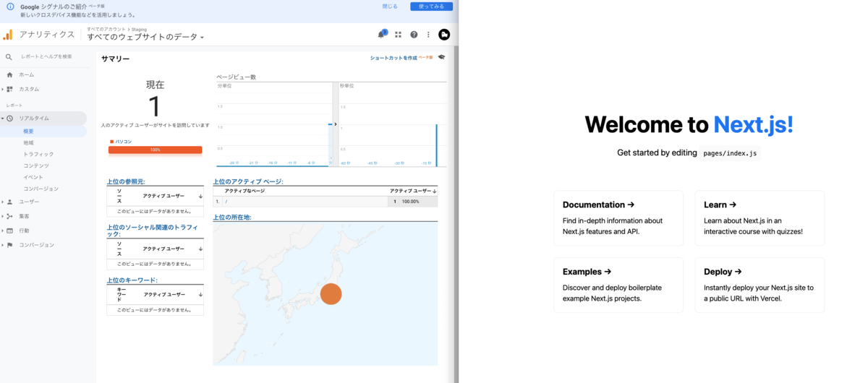Click sort arrow in 上位の参照元 table

200,197
